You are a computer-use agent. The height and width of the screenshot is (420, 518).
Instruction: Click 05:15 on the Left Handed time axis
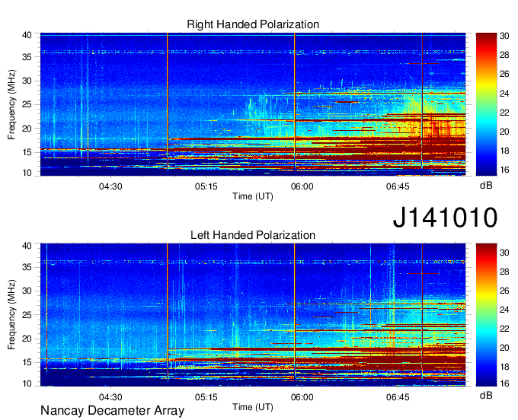(x=206, y=397)
